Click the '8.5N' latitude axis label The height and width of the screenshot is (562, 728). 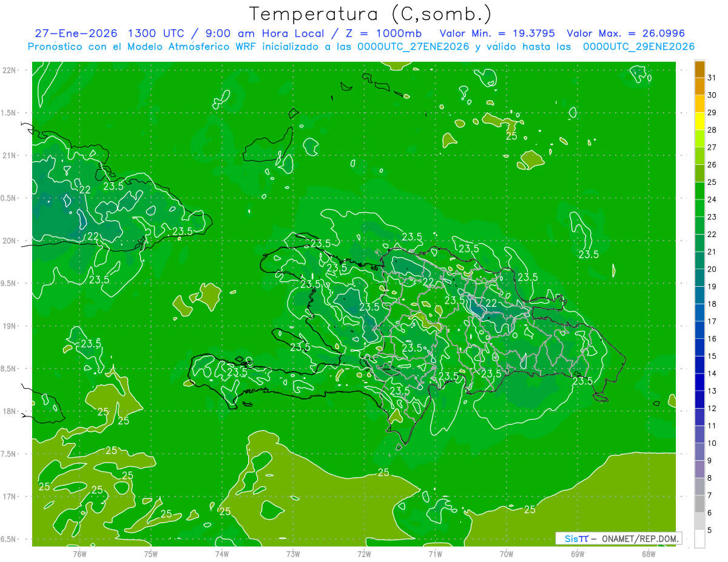(9, 369)
